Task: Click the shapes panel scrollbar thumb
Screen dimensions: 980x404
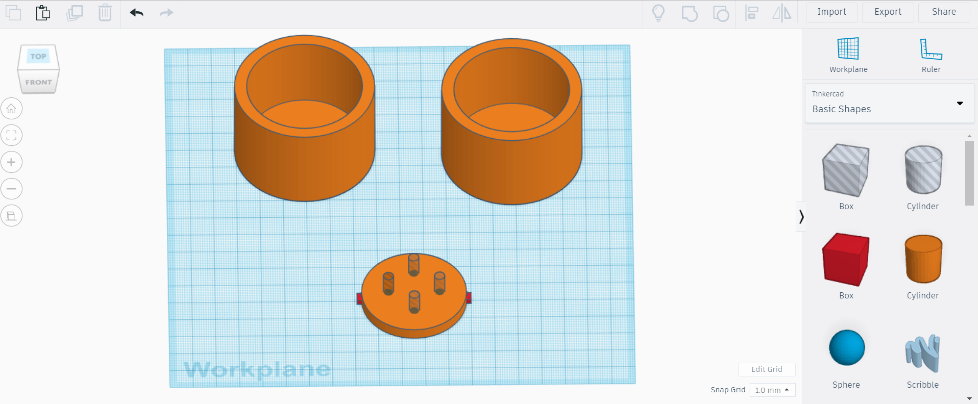Action: pyautogui.click(x=969, y=173)
